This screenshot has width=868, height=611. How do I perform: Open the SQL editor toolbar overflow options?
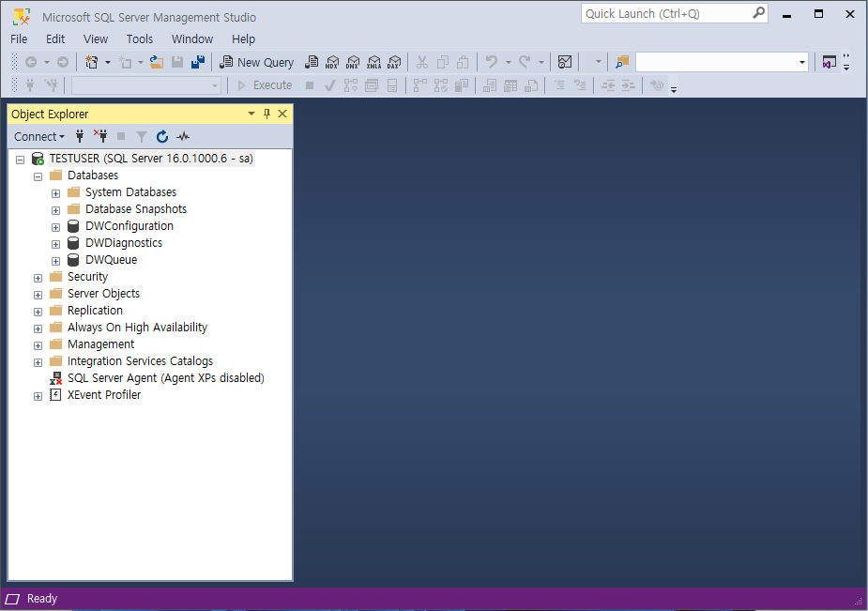point(674,89)
